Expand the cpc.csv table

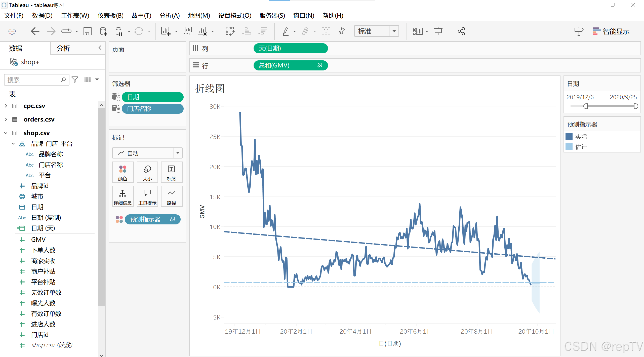pos(6,106)
